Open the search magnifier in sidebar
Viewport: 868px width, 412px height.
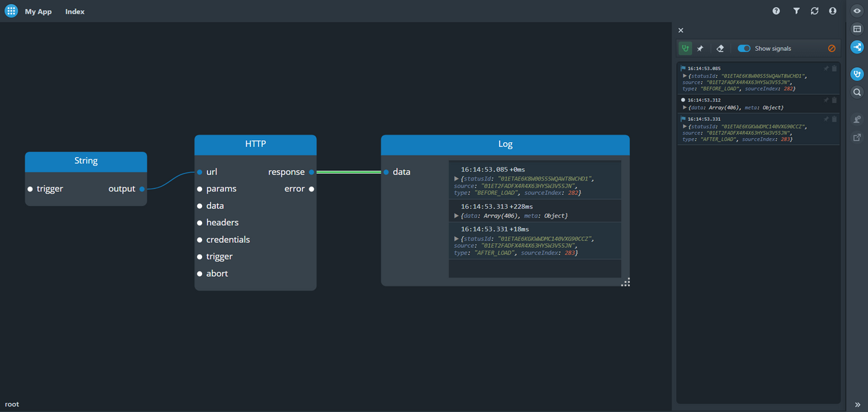pyautogui.click(x=857, y=92)
